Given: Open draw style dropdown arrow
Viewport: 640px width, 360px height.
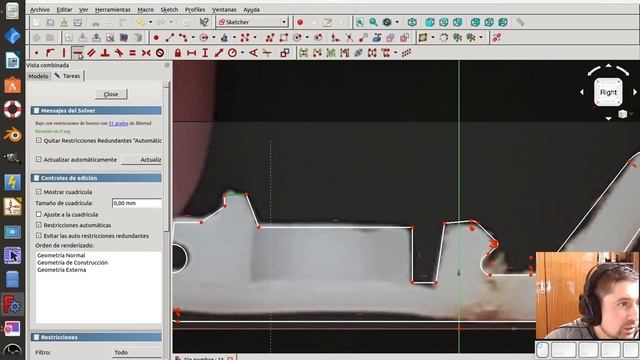Looking at the screenshot, I should [397, 22].
